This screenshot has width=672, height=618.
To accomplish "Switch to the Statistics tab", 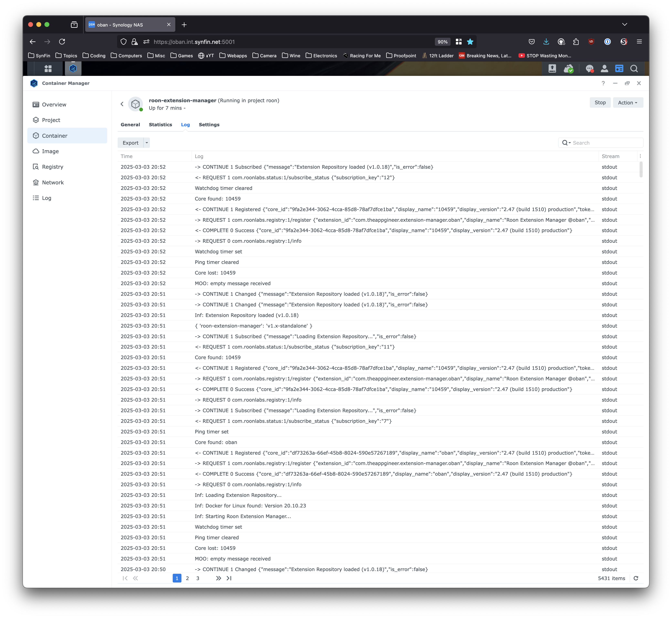I will [160, 125].
